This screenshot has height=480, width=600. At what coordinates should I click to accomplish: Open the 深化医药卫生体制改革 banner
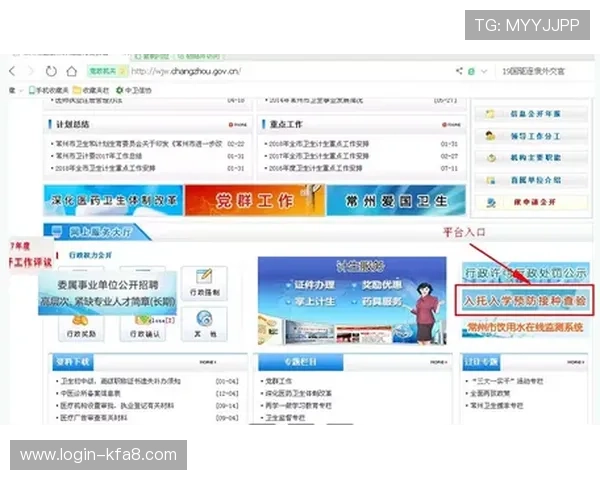click(x=114, y=200)
